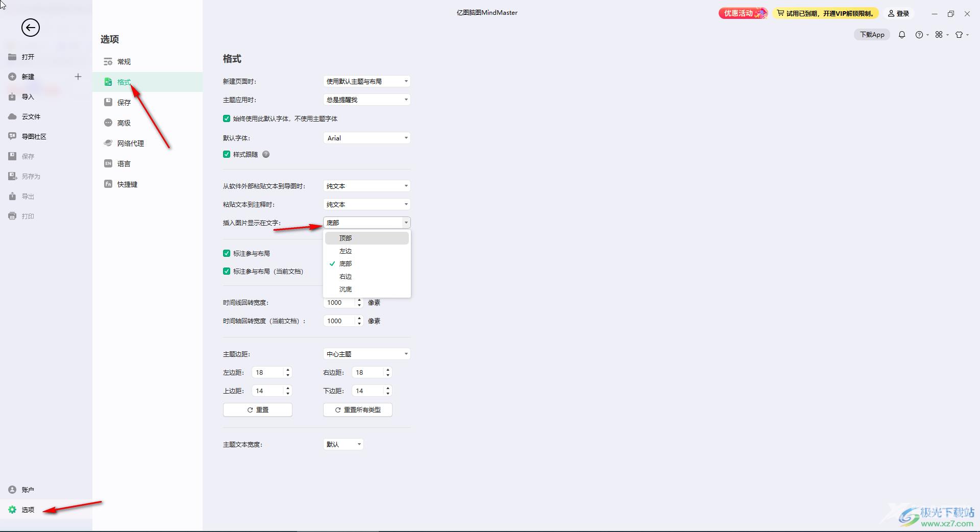
Task: Decrease the 下边距 value
Action: coord(388,394)
